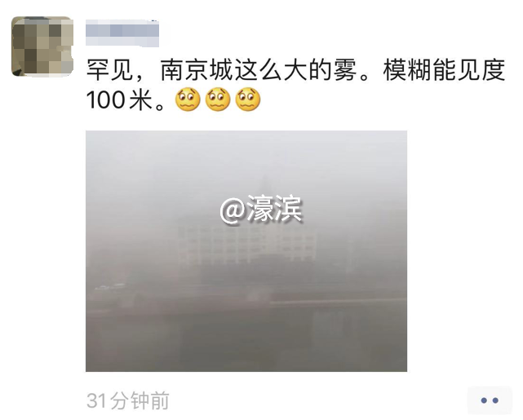Click the 100米 text on second line

(119, 99)
